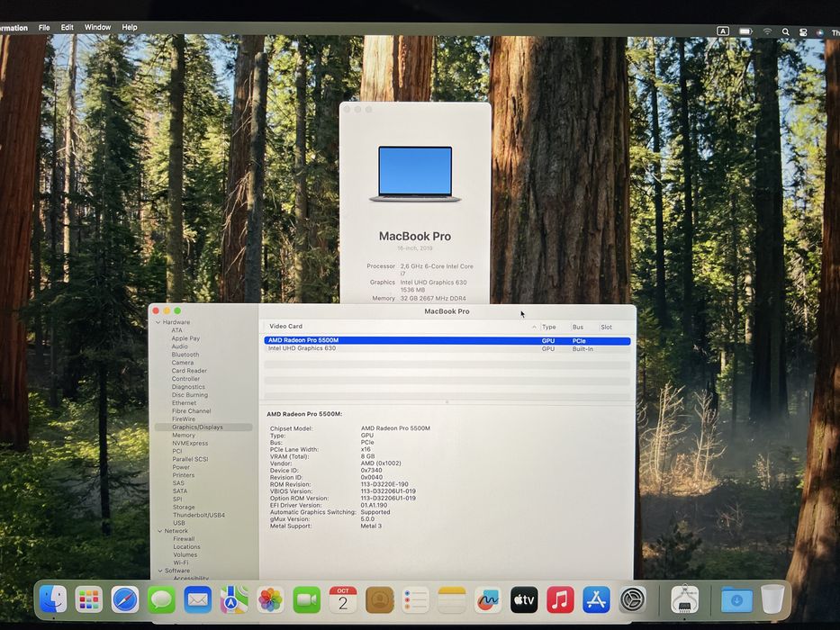840x630 pixels.
Task: Collapse the Hardware section in sidebar
Action: 158,322
